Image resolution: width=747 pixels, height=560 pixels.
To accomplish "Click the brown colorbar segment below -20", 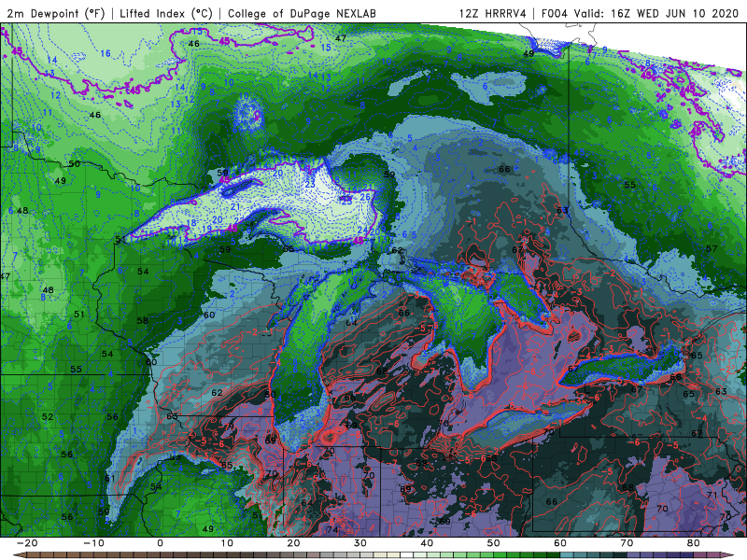I will point(34,555).
